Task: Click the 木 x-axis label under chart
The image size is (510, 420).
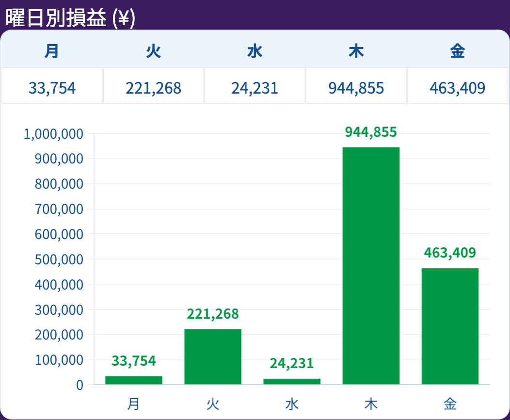Action: click(x=371, y=404)
